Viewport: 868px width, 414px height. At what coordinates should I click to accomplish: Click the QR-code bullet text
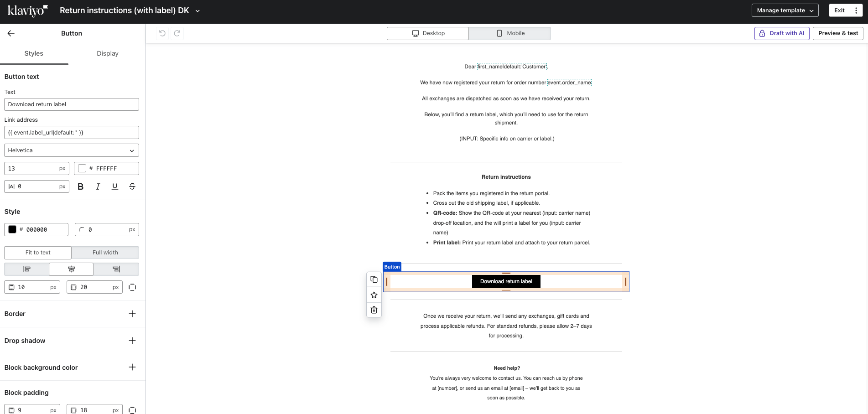[x=511, y=223]
